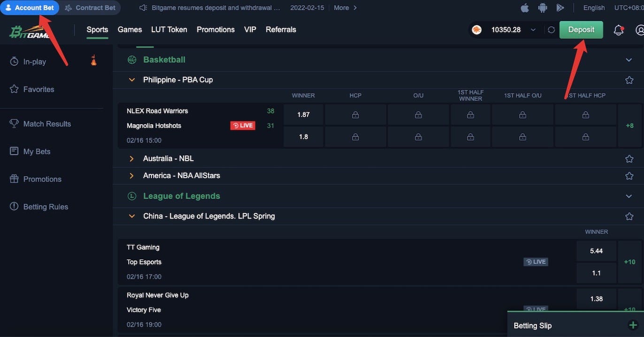
Task: Click the League of Legends game icon
Action: [x=132, y=196]
